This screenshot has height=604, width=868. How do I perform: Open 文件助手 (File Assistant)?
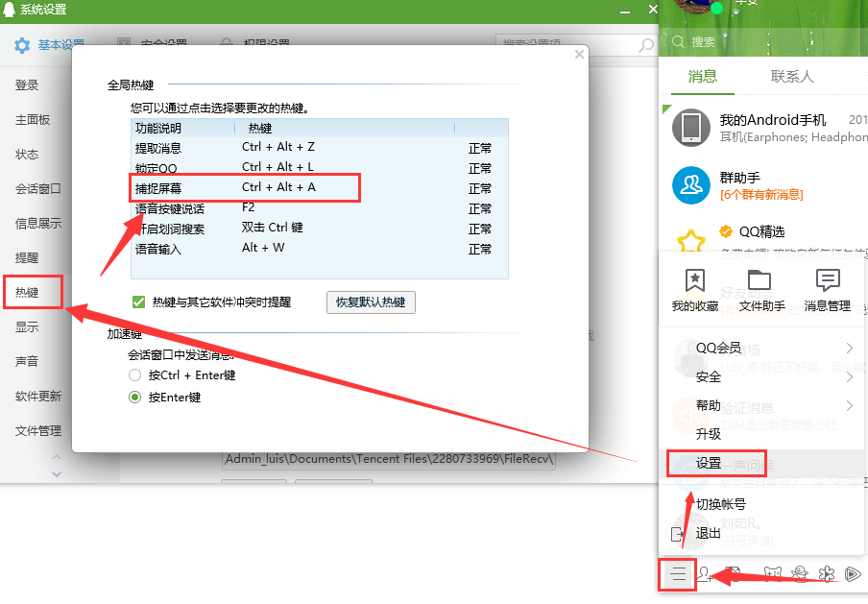[759, 288]
